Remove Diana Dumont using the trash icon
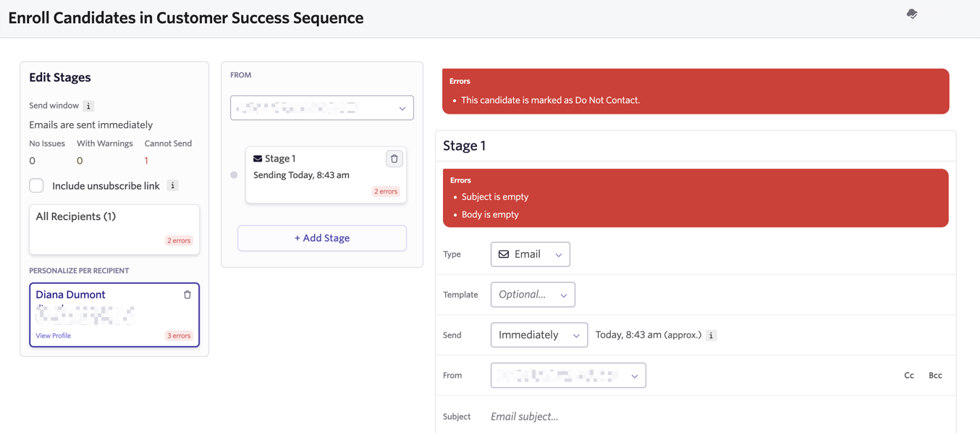 tap(187, 295)
